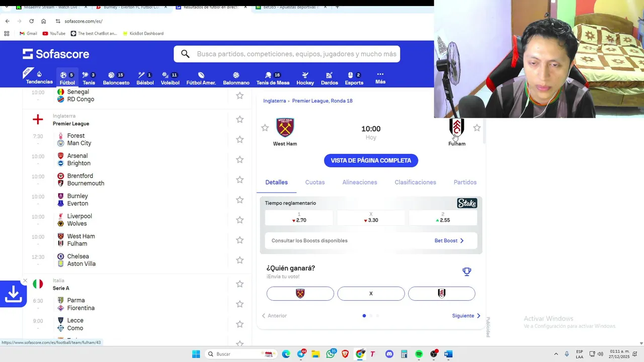
Task: Click the West Ham crest in match header
Action: pos(285,128)
